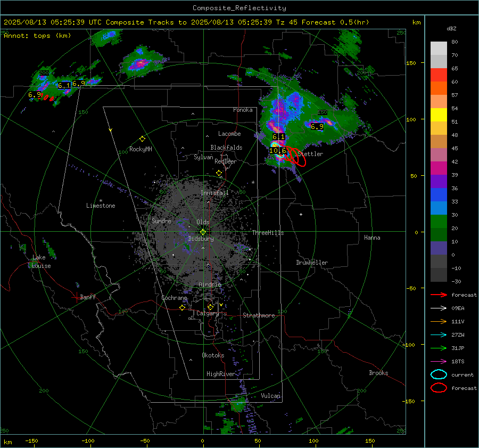Select the orange 111V arrow in the legend
Screen dimensions: 479x448
coord(439,321)
